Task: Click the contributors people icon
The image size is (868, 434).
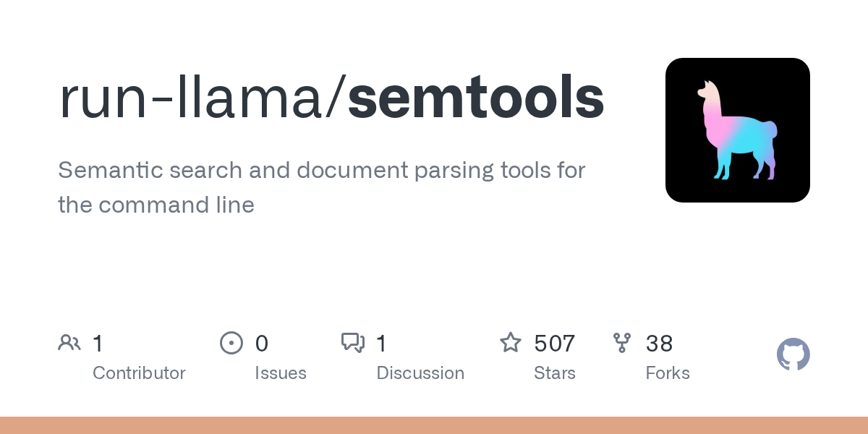Action: [69, 343]
